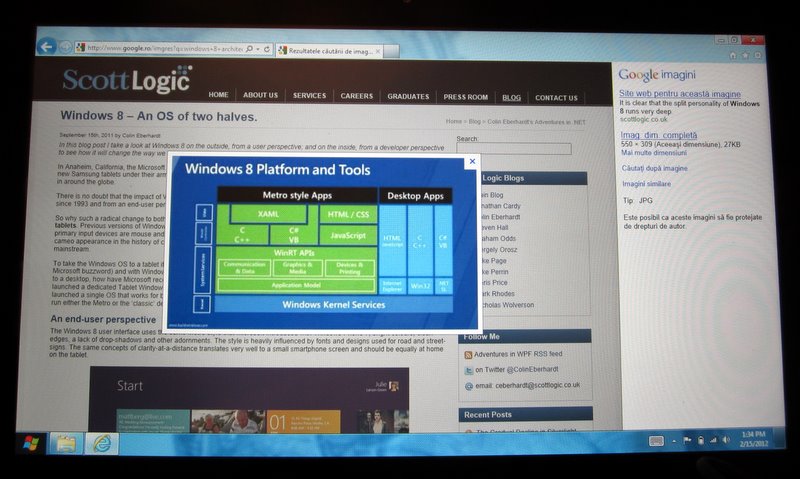Open the BLOG navigation item

511,97
